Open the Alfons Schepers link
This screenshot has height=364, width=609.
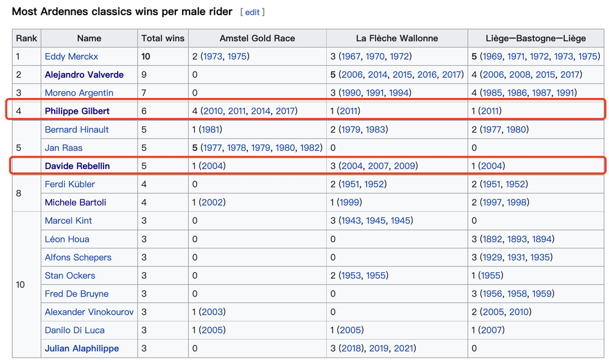78,257
